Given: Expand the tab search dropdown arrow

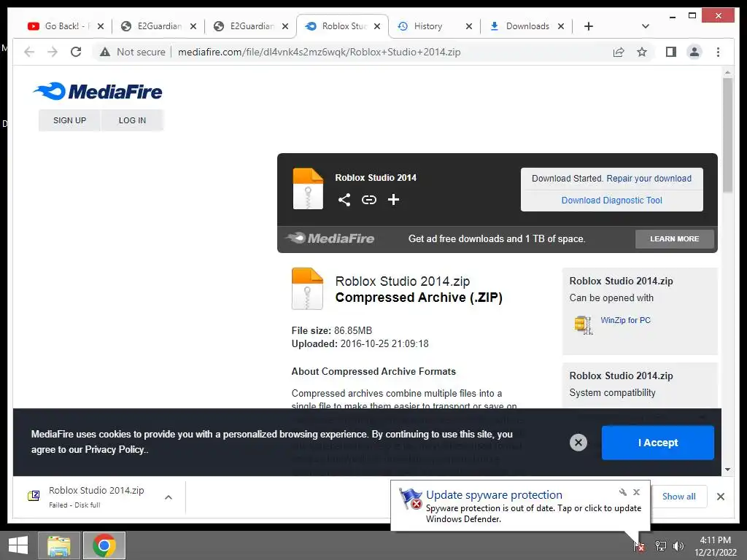Looking at the screenshot, I should tap(645, 26).
